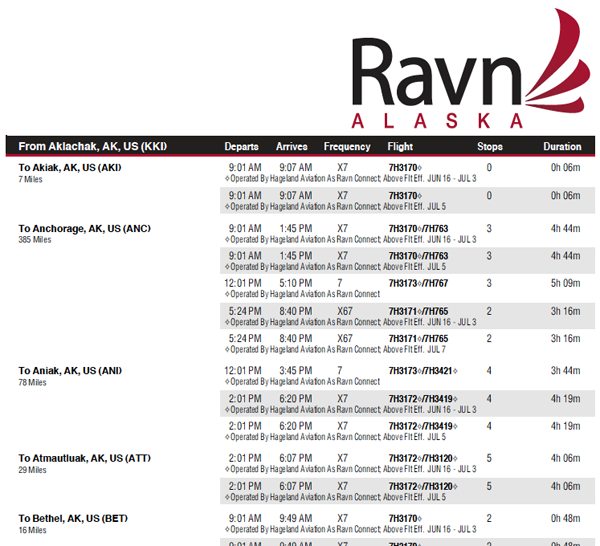Click stops '4' in the Aniak 3:45 PM row
Screen dimensions: 600x546
pyautogui.click(x=489, y=371)
